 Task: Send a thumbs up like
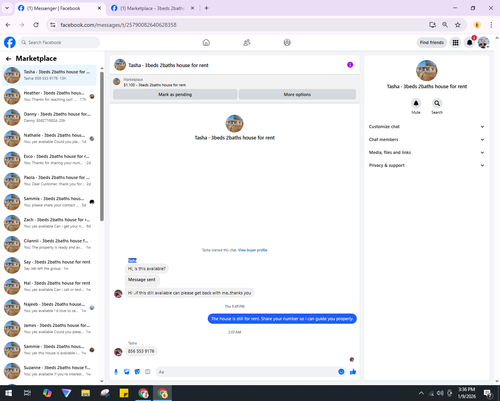tap(353, 372)
